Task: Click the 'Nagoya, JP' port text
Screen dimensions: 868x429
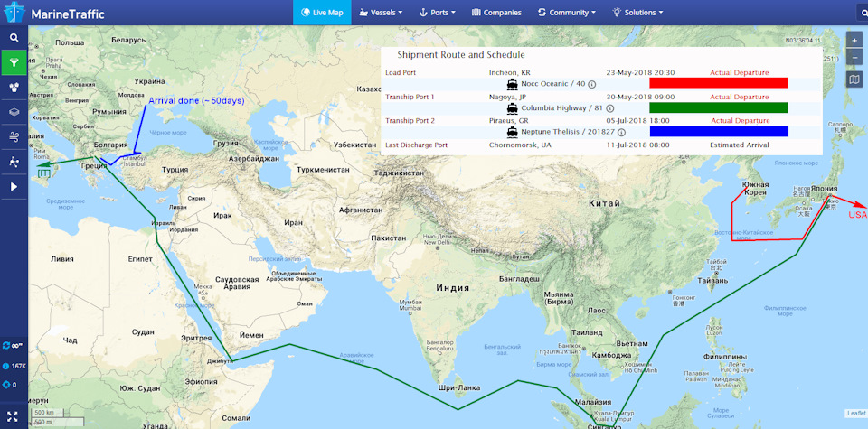Action: point(507,97)
